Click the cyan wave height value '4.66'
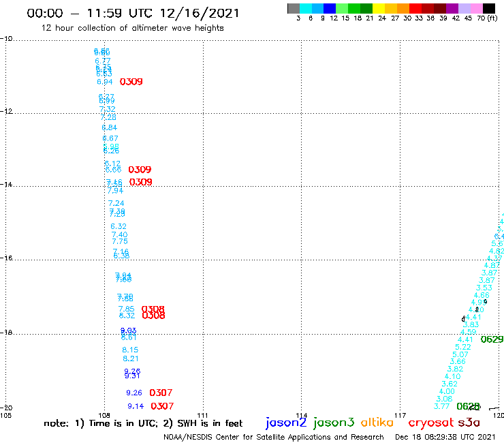This screenshot has width=504, height=443. click(x=482, y=295)
